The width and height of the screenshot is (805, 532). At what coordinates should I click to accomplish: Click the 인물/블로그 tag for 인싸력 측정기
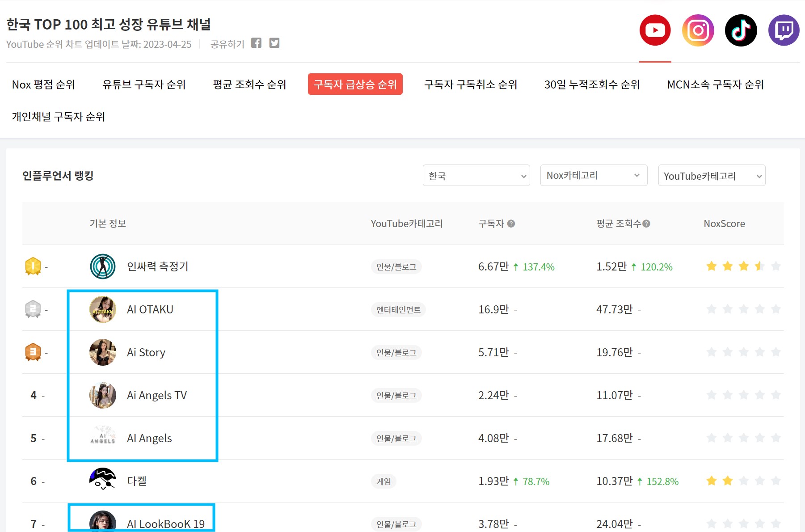(396, 267)
